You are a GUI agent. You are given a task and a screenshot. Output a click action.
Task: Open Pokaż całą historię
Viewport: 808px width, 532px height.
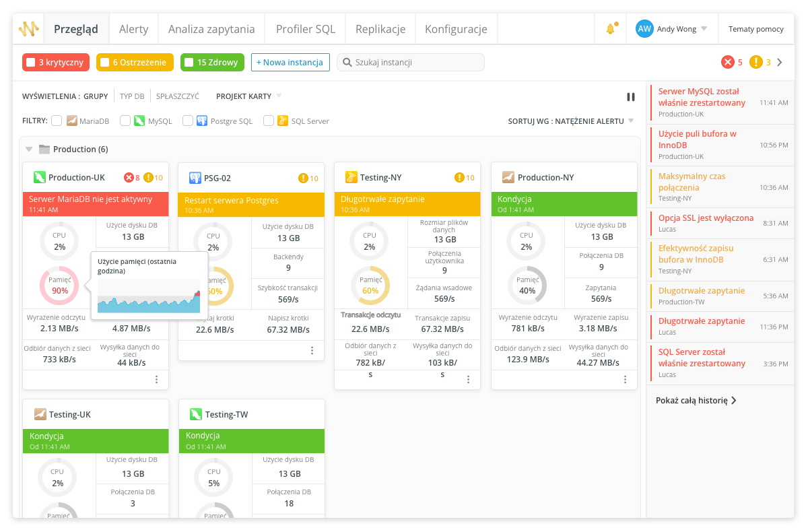(x=696, y=400)
